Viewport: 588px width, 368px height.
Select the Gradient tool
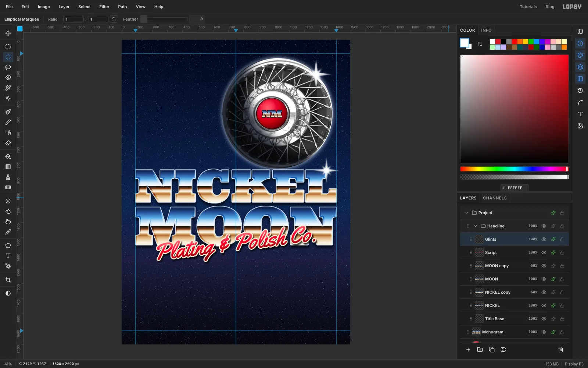tap(8, 167)
